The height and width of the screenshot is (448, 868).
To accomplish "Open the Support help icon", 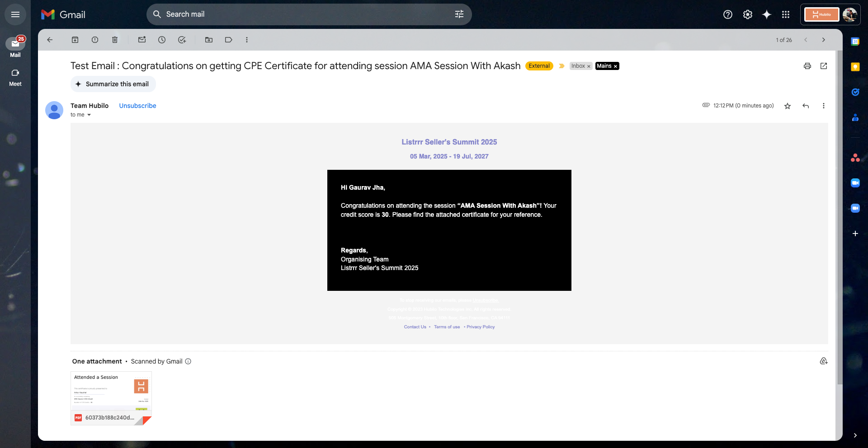I will coord(728,14).
